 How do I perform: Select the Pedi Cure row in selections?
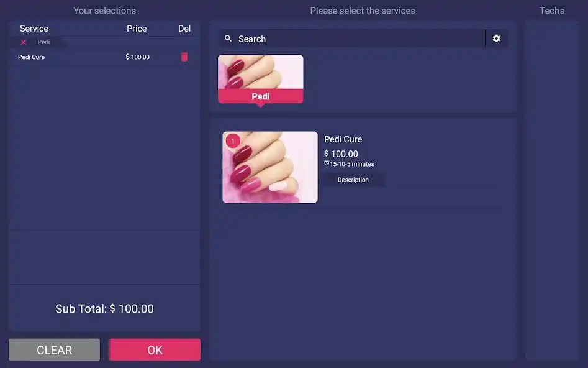point(104,57)
